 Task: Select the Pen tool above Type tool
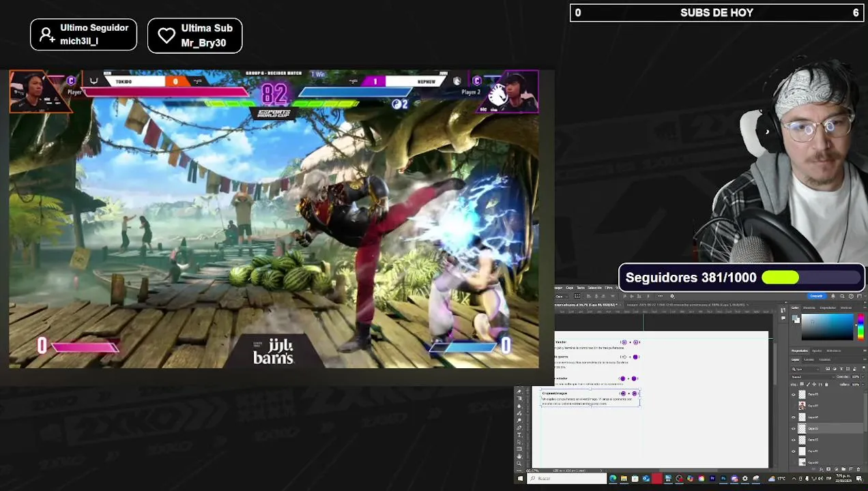tap(519, 428)
